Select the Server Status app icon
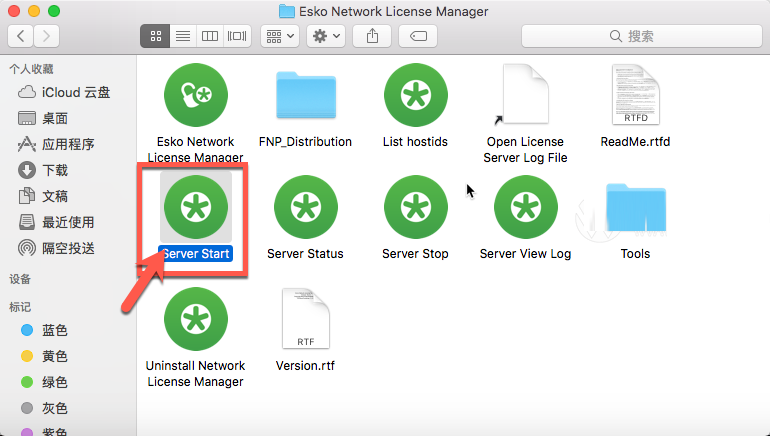 point(305,207)
